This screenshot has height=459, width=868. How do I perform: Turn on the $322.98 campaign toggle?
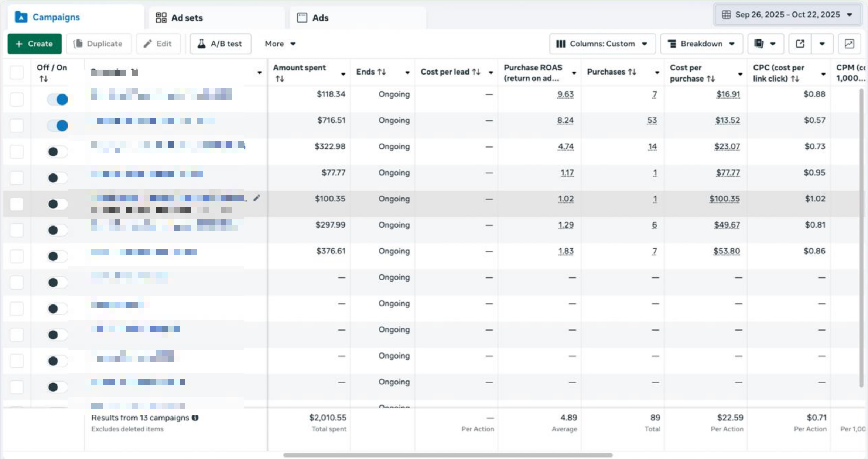point(58,151)
